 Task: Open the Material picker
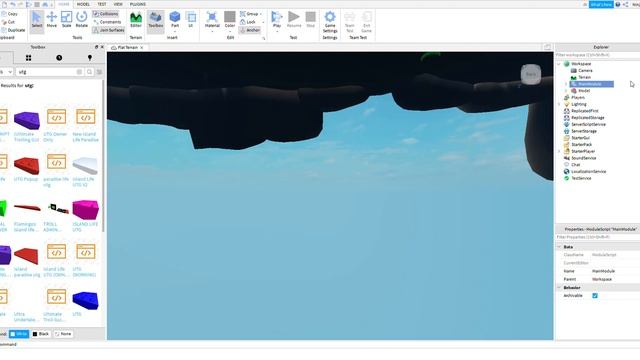point(212,20)
